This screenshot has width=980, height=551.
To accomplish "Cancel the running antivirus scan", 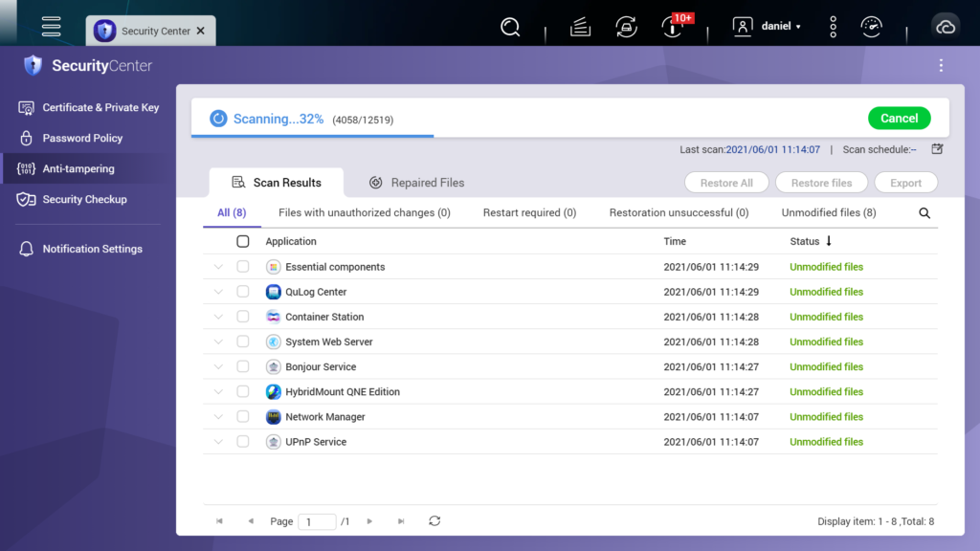I will pyautogui.click(x=899, y=118).
